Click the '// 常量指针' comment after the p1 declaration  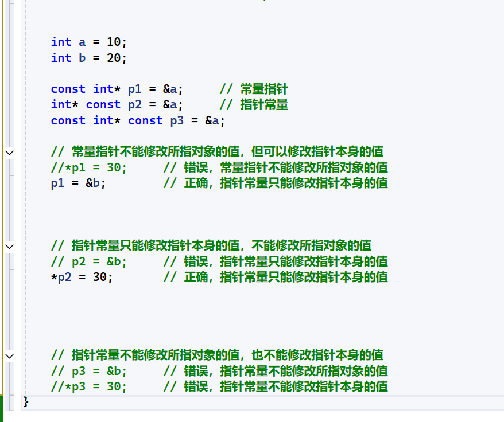point(254,89)
